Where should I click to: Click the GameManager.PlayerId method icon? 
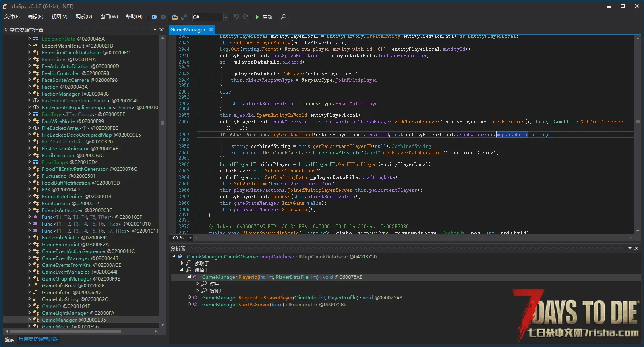point(195,277)
